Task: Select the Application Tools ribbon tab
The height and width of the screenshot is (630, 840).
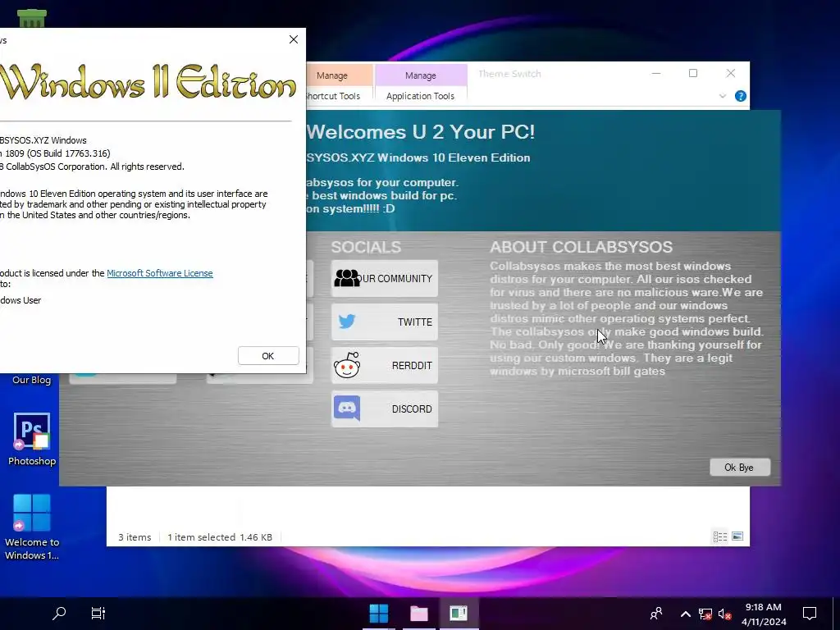Action: pos(421,96)
